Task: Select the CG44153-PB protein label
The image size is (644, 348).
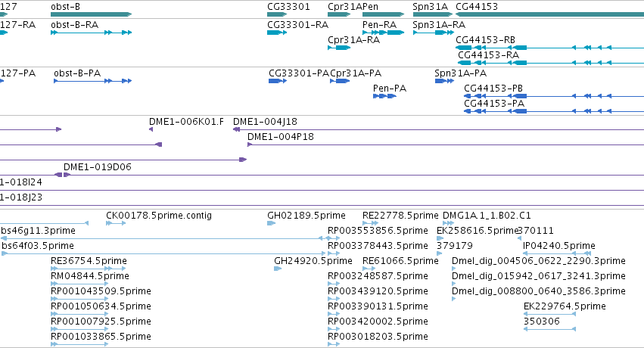Action: 493,89
